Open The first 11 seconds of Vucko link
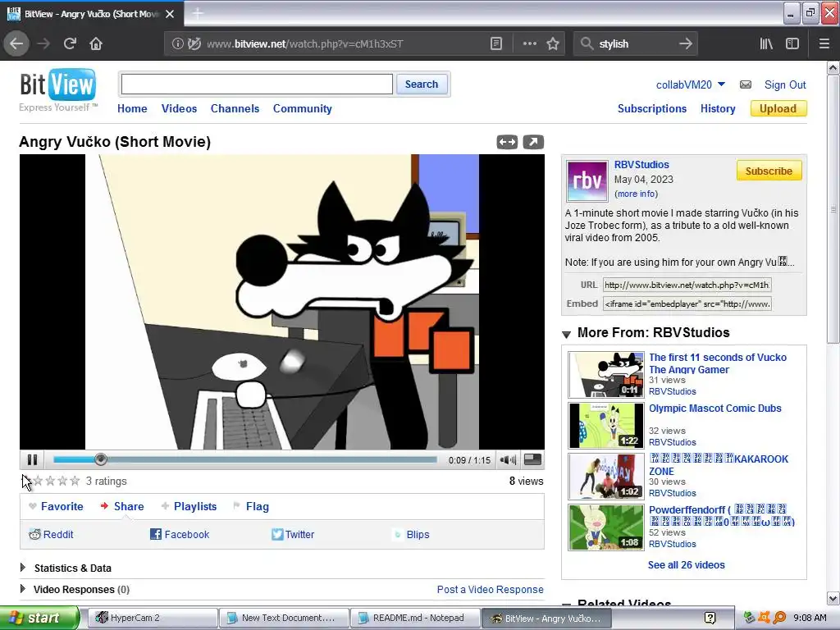Image resolution: width=840 pixels, height=630 pixels. [x=717, y=363]
